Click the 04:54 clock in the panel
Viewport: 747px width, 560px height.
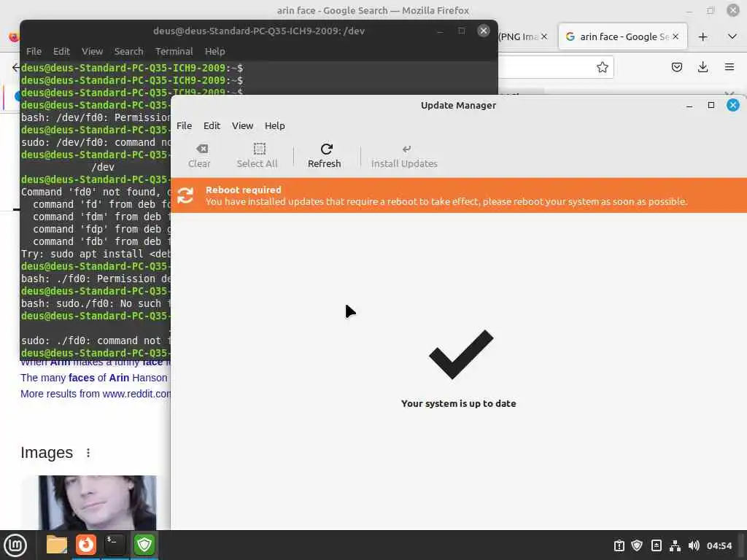point(719,545)
